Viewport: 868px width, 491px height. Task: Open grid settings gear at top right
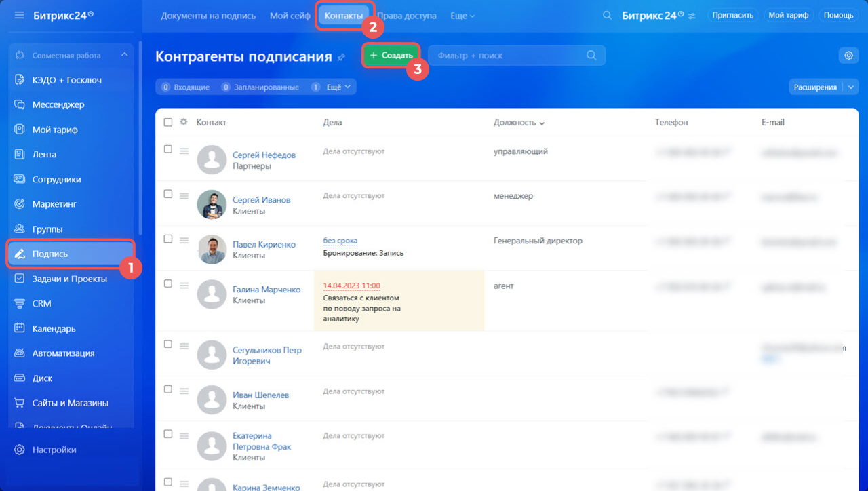848,56
